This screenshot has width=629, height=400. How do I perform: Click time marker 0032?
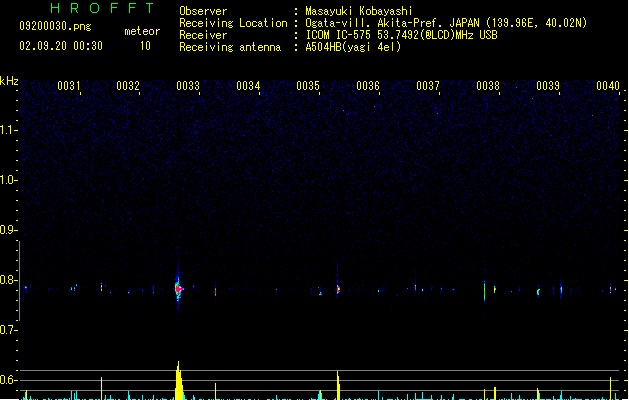(128, 85)
